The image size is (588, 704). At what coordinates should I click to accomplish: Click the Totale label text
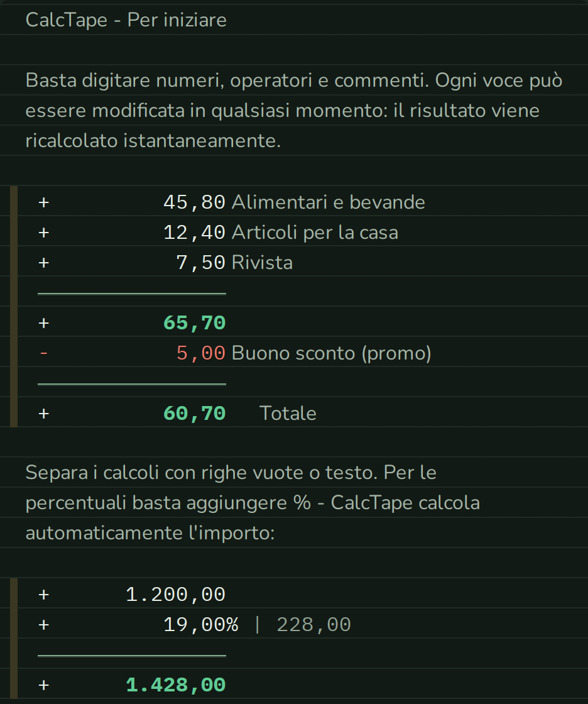pyautogui.click(x=288, y=414)
